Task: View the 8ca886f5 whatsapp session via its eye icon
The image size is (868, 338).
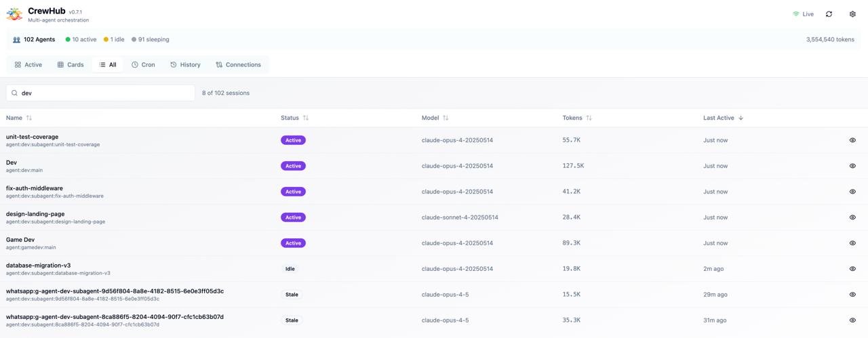Action: pos(852,320)
